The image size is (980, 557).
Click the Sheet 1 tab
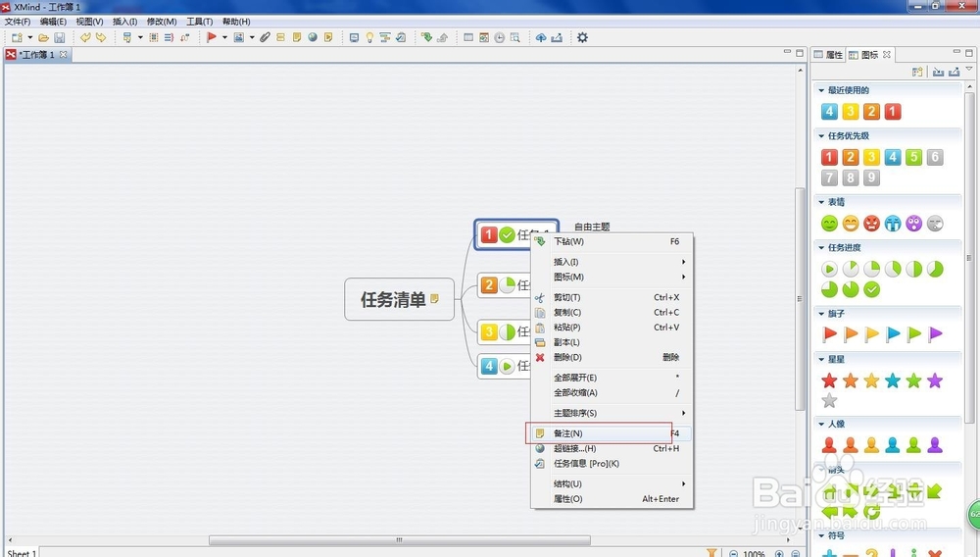[21, 553]
